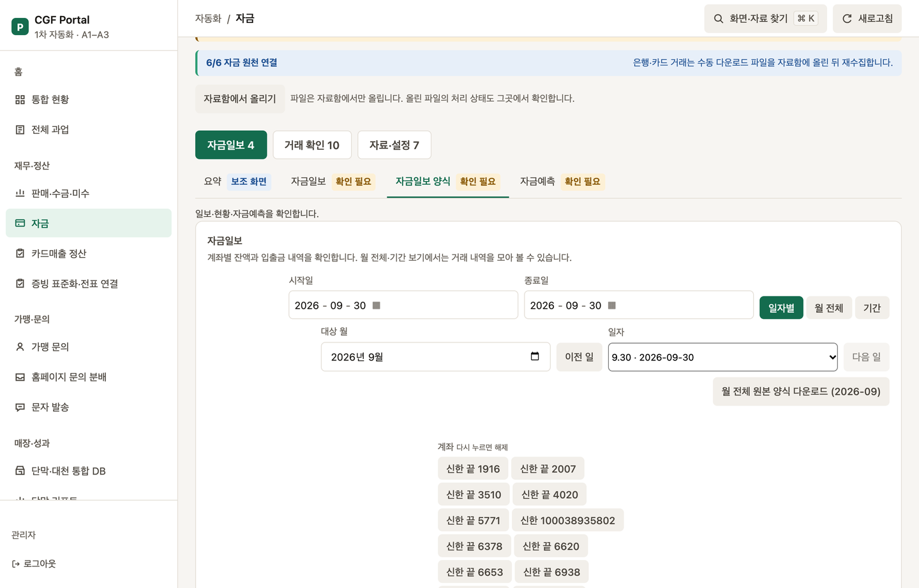
Task: Click the clipboard icon beside 카드매출 정산
Action: pyautogui.click(x=20, y=253)
